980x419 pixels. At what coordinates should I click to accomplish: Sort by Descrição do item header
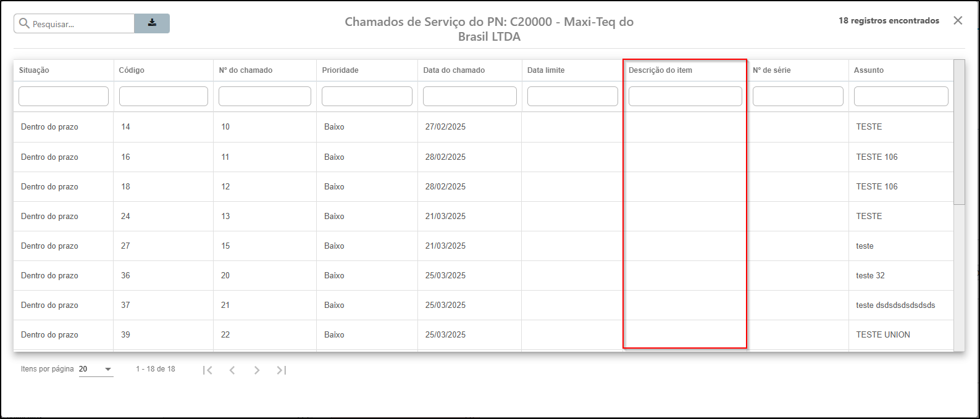tap(660, 70)
